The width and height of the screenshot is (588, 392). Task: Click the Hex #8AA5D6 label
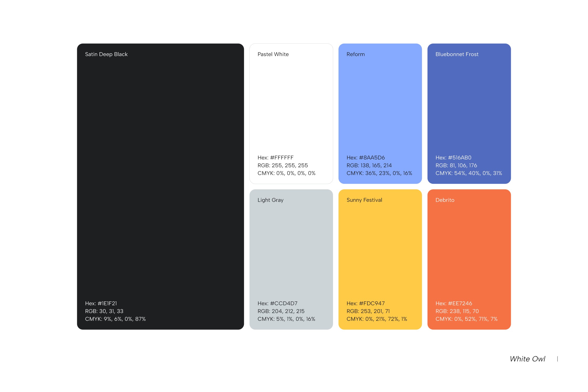coord(365,158)
